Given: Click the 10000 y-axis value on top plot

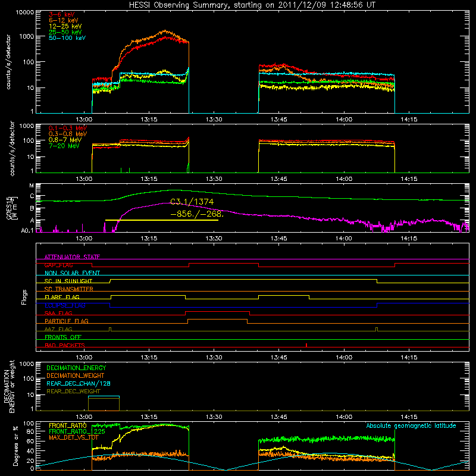Looking at the screenshot, I should click(25, 12).
